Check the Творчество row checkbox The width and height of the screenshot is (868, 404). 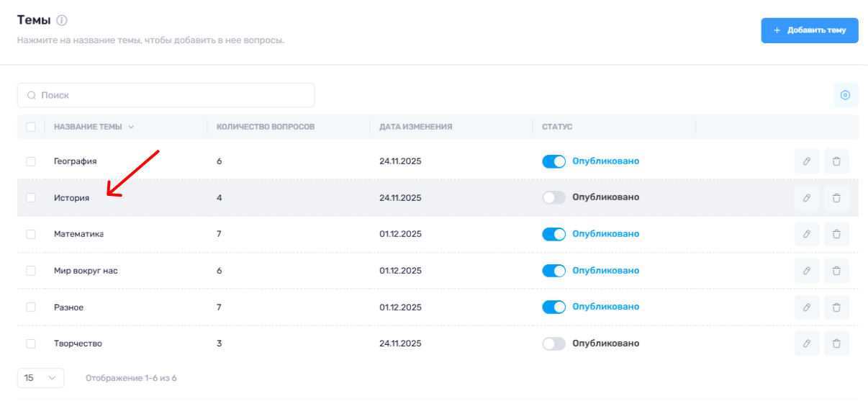[x=31, y=344]
